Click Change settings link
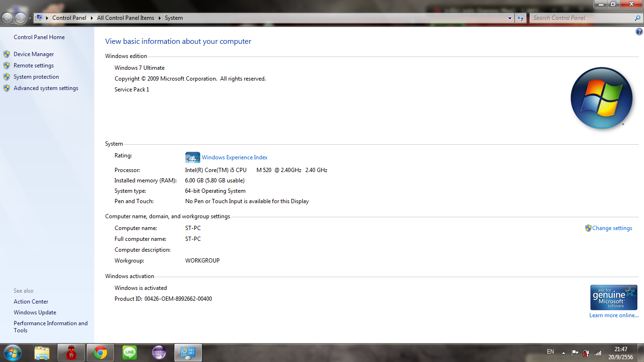The width and height of the screenshot is (644, 362). coord(612,228)
